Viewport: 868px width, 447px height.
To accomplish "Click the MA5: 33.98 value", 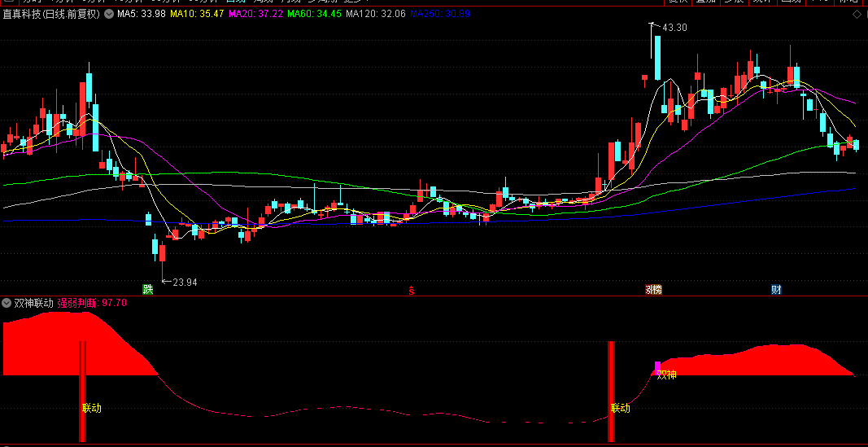I will pyautogui.click(x=142, y=14).
